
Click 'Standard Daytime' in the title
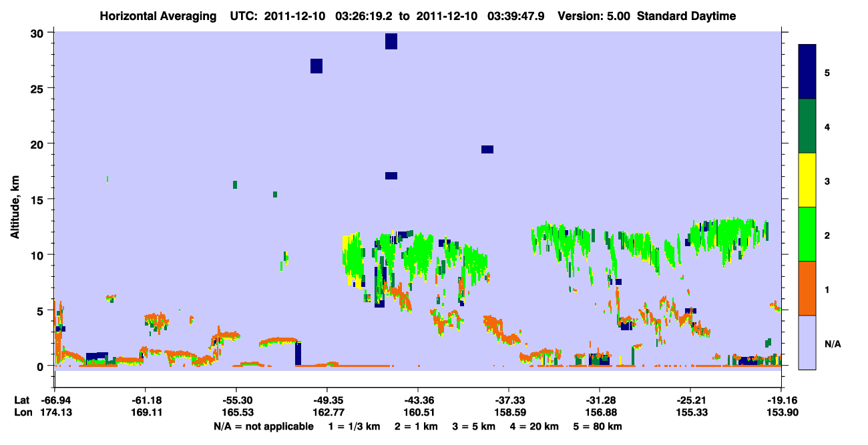(686, 16)
